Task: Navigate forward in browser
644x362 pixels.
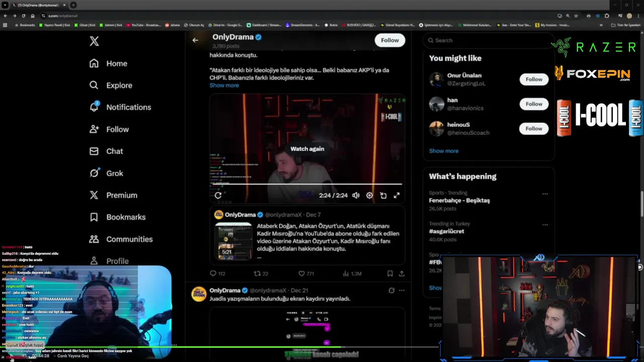Action: pyautogui.click(x=14, y=16)
